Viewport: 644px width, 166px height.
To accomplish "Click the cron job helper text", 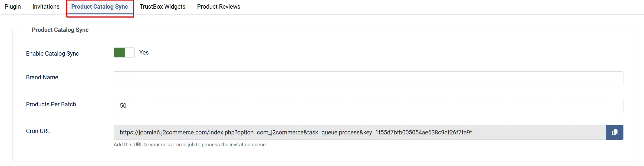I will click(x=190, y=145).
